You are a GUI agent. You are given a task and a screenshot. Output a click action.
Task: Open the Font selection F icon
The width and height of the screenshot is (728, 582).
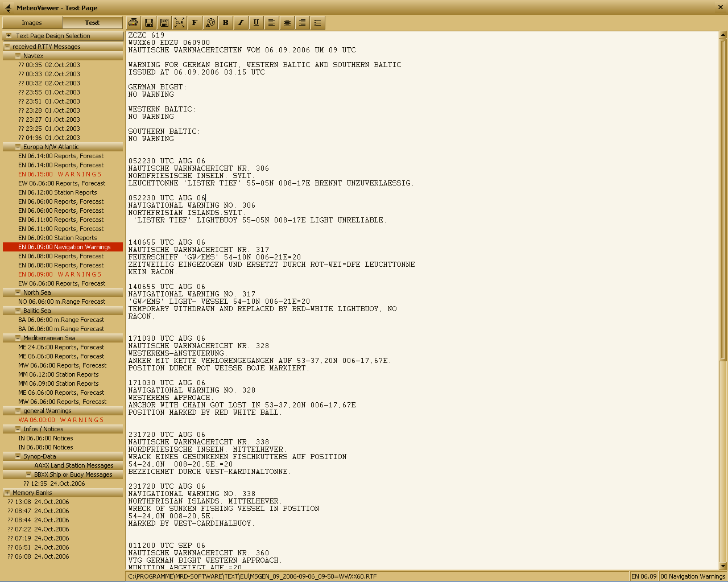(195, 23)
